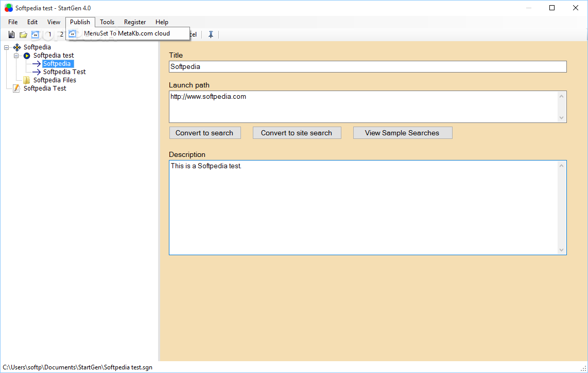Click the Launch path scrollbar down arrow
The height and width of the screenshot is (373, 588).
tap(561, 118)
